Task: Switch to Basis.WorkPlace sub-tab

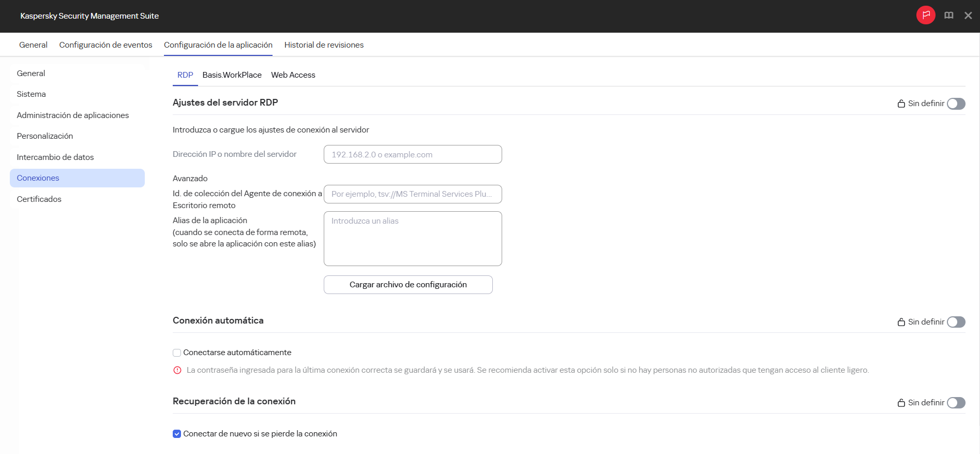Action: pyautogui.click(x=232, y=75)
